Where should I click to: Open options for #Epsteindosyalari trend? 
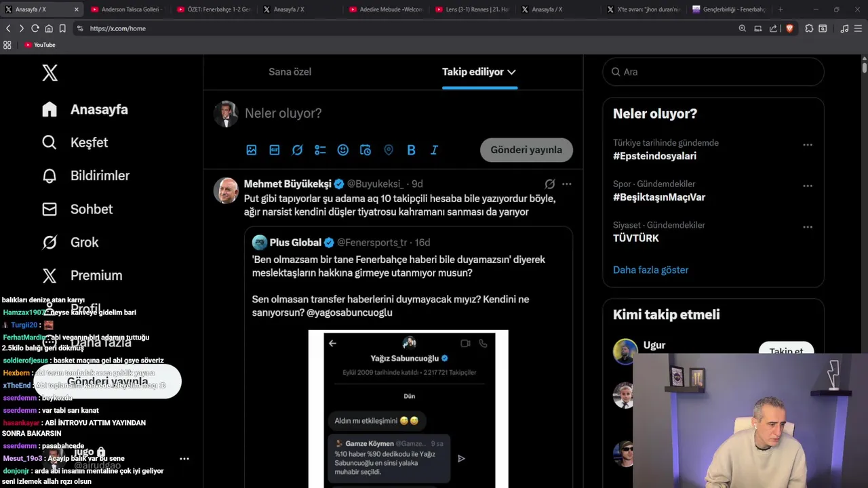808,144
